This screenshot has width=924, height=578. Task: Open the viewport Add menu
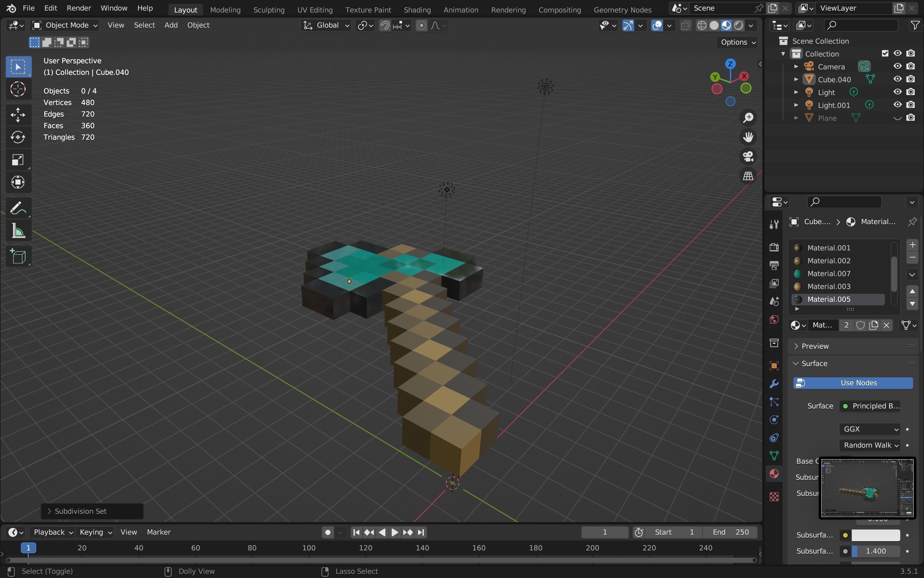pos(171,25)
